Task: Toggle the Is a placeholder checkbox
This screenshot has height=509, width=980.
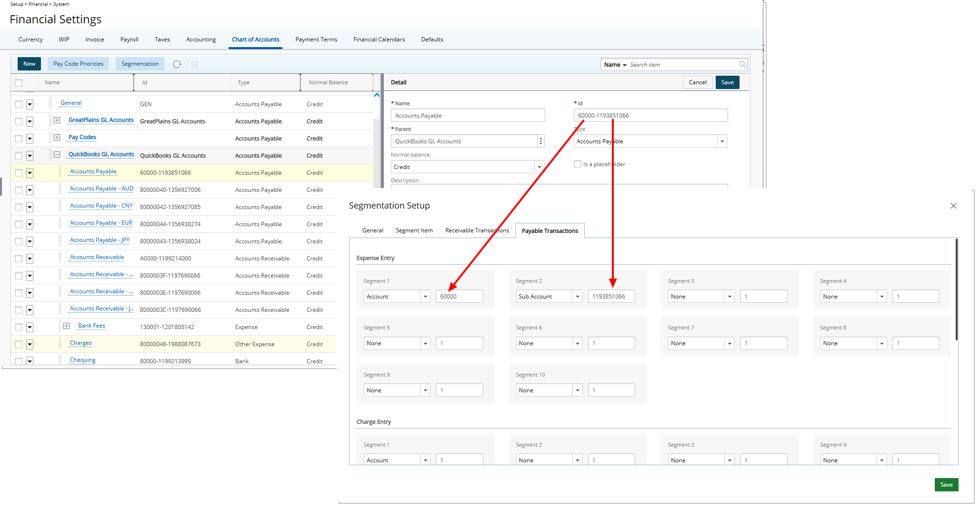Action: (578, 164)
